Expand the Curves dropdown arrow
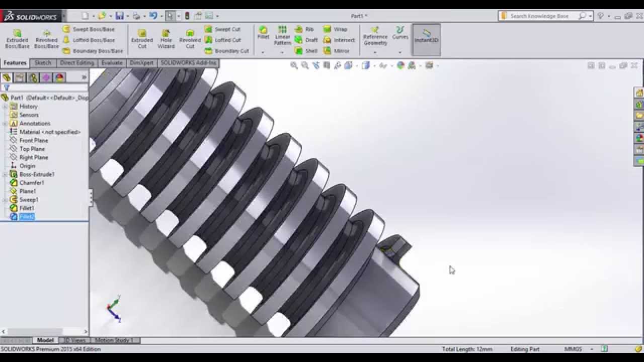 coord(400,52)
